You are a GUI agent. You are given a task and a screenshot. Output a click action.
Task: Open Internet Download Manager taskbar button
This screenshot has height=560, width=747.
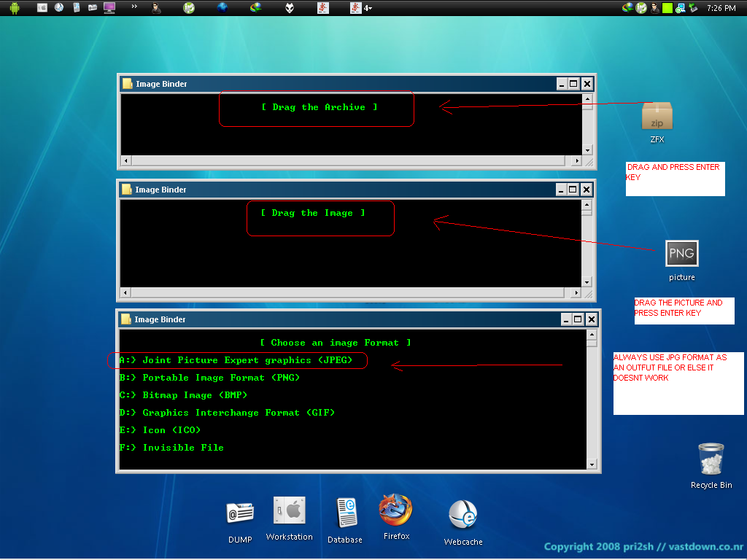click(256, 7)
